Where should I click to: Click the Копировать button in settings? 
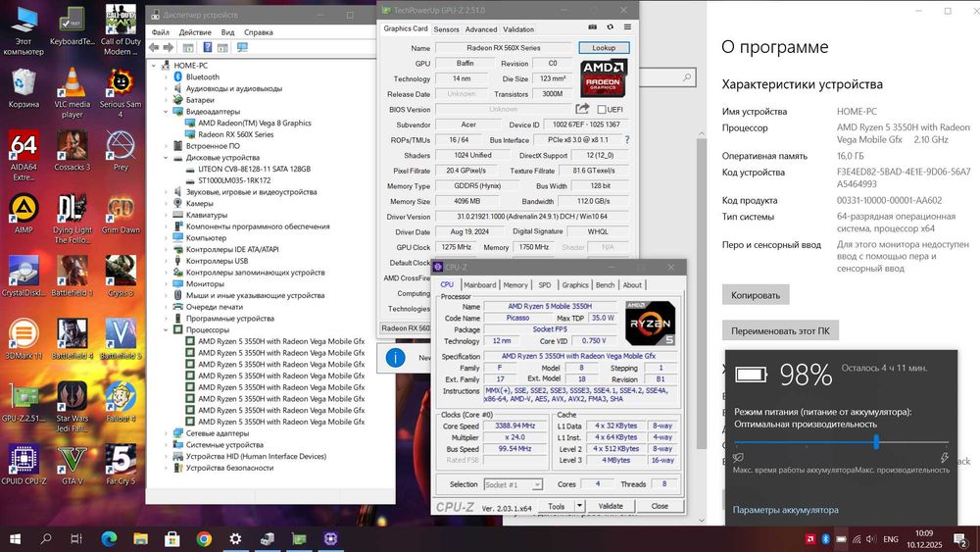[756, 295]
